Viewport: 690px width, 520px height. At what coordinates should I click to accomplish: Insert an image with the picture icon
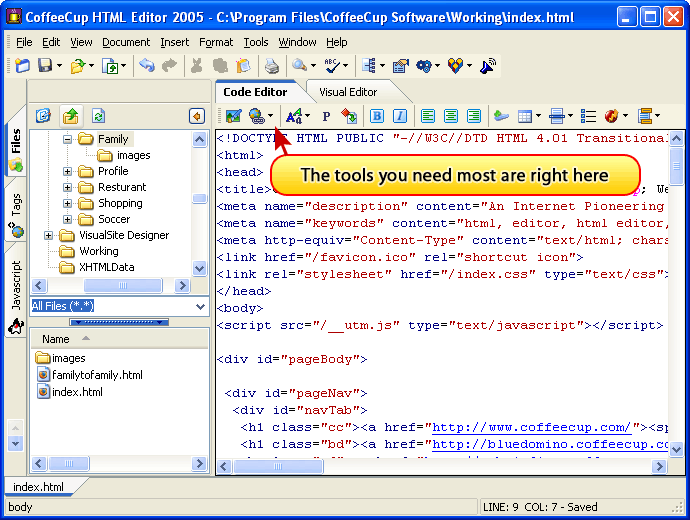(x=234, y=116)
